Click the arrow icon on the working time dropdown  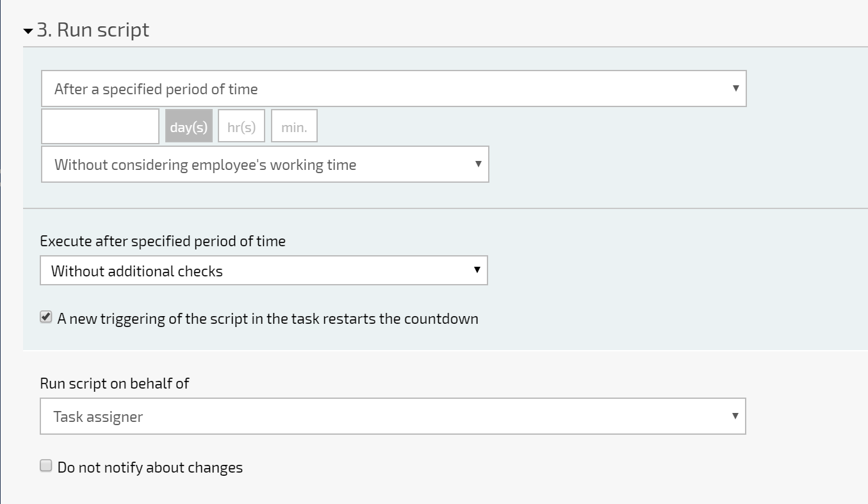478,164
